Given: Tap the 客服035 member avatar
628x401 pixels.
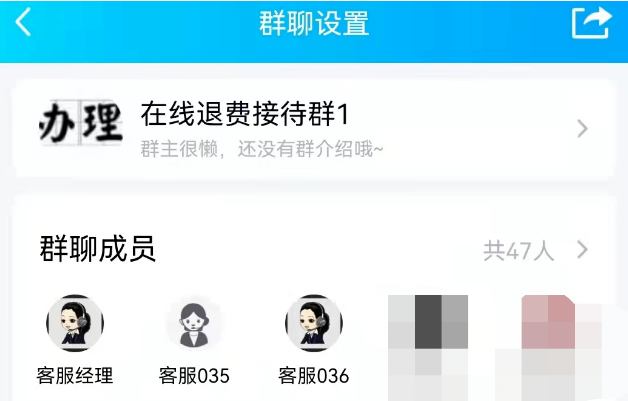Looking at the screenshot, I should point(194,324).
